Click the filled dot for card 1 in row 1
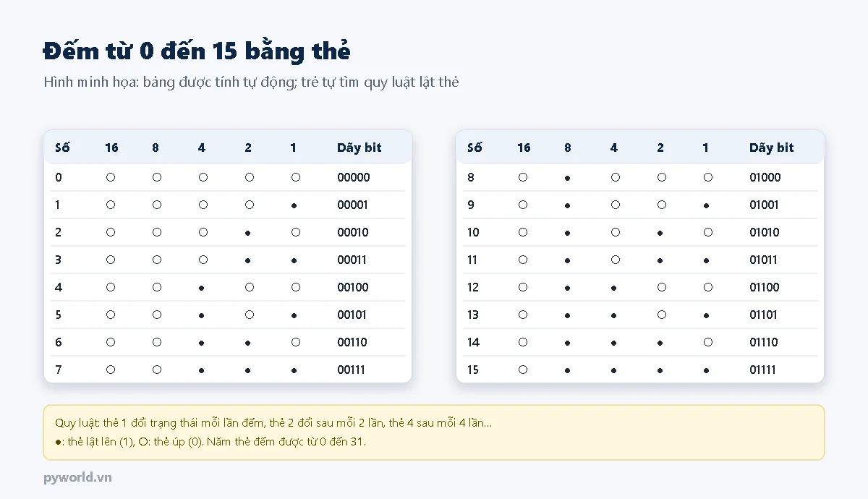The width and height of the screenshot is (868, 499). click(294, 205)
